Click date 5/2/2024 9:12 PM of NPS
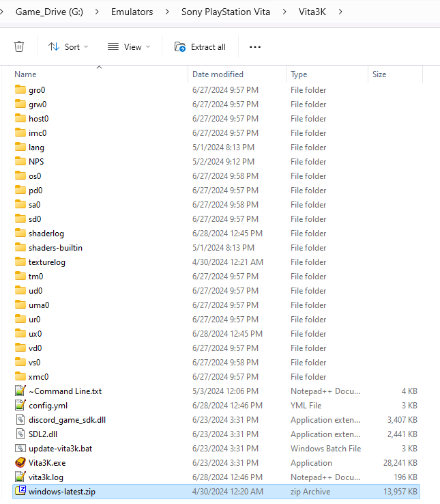 pyautogui.click(x=223, y=161)
